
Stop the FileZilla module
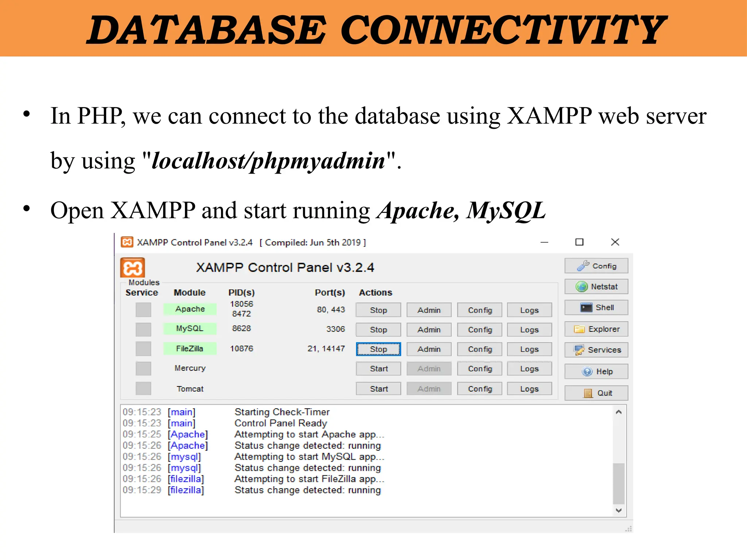coord(378,349)
